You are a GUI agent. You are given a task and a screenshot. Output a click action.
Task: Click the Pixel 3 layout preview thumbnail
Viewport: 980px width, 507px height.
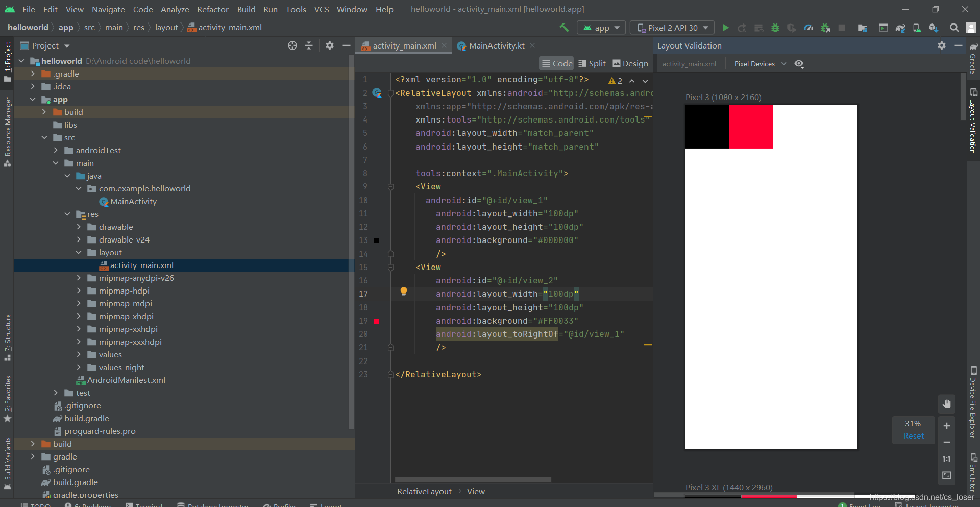771,277
